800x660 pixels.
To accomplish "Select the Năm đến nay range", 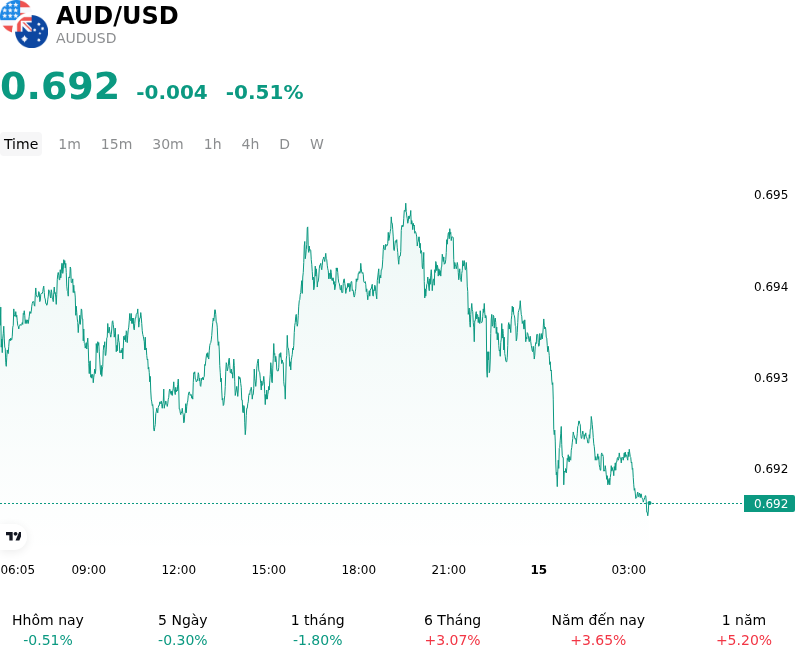I will pos(598,630).
